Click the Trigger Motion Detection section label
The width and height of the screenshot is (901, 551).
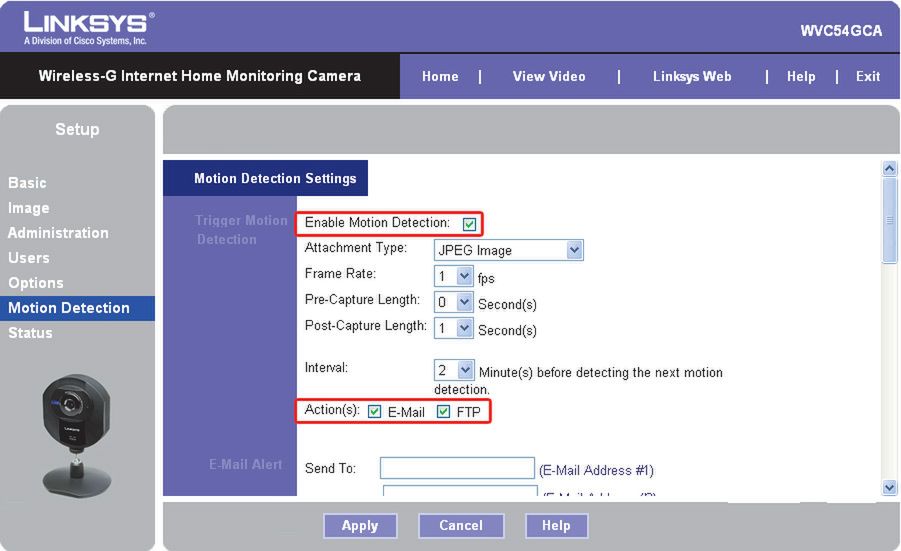tap(241, 230)
